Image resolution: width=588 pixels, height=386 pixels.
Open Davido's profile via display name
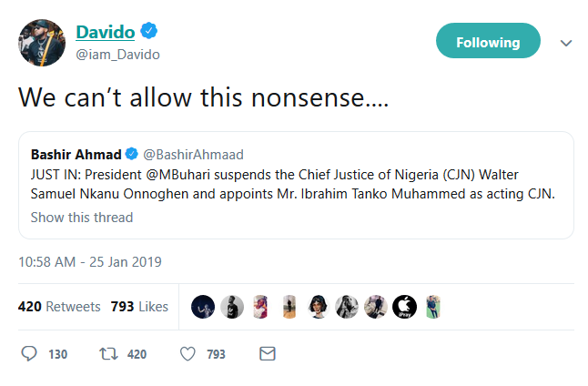105,33
